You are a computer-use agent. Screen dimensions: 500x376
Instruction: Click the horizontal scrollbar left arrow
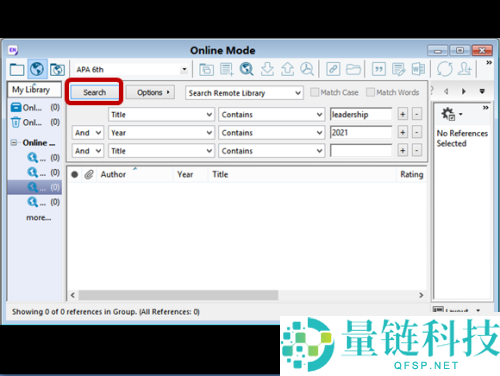[x=73, y=295]
